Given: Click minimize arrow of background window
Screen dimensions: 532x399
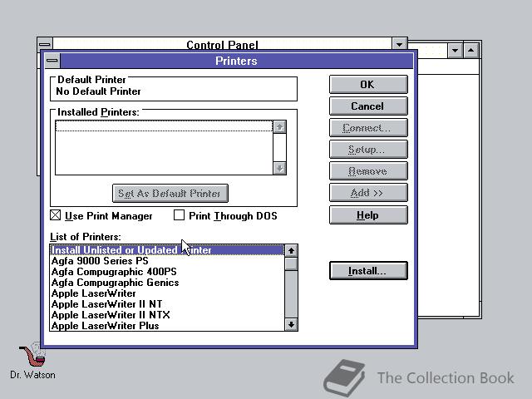Looking at the screenshot, I should pos(455,51).
